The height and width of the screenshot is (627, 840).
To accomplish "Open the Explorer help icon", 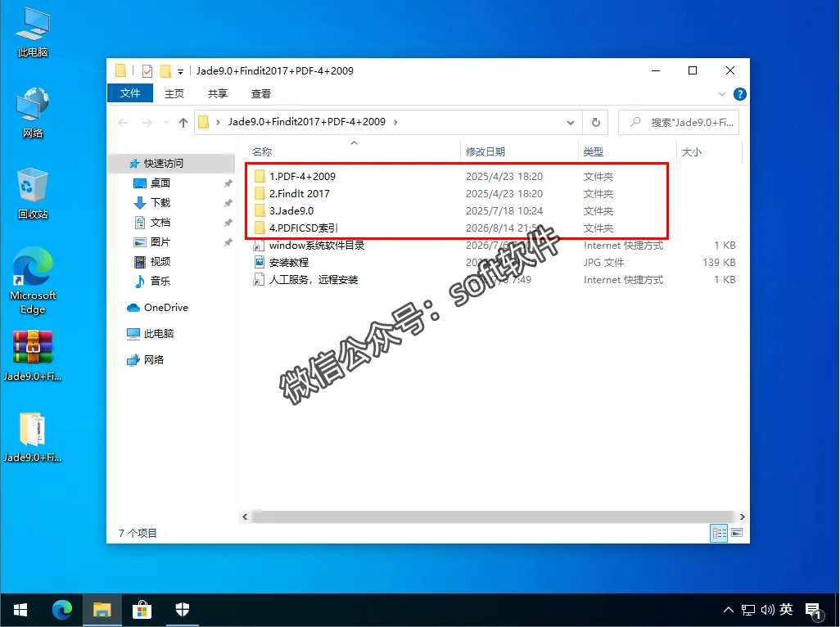I will pyautogui.click(x=740, y=94).
